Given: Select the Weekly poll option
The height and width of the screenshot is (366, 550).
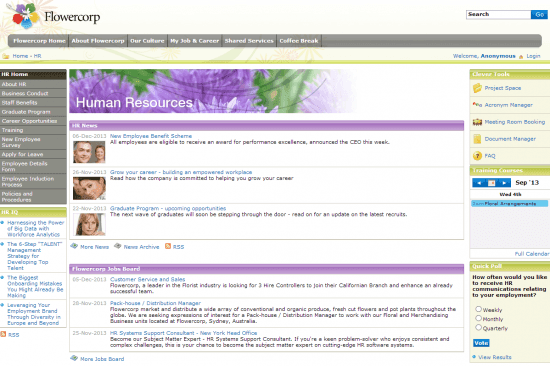Looking at the screenshot, I should 478,309.
